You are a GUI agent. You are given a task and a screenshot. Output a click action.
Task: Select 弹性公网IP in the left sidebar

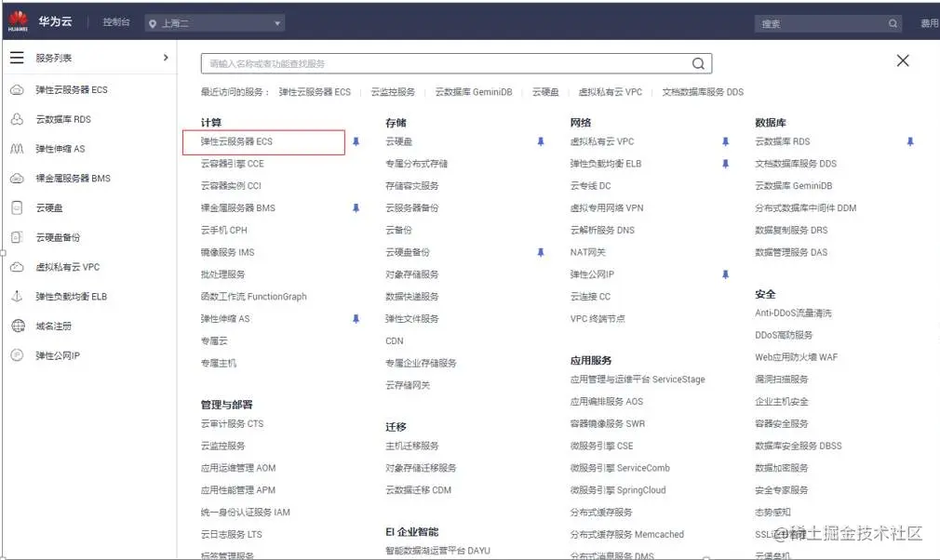pyautogui.click(x=58, y=355)
